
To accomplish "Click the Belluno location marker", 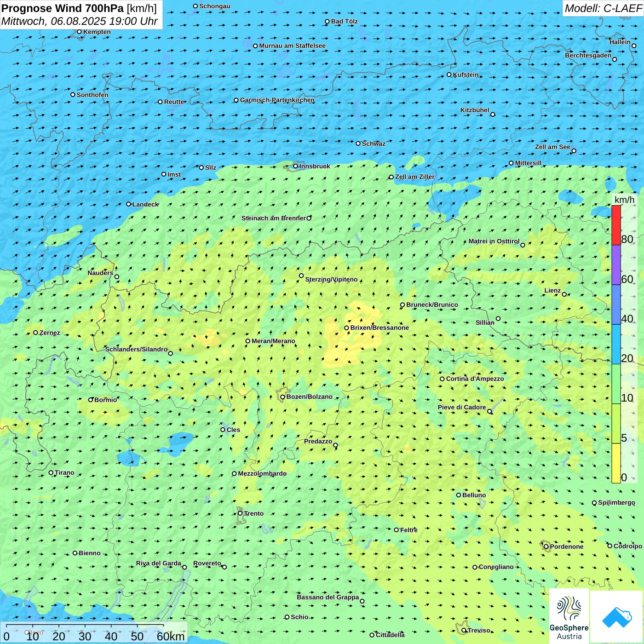I will pyautogui.click(x=458, y=495).
